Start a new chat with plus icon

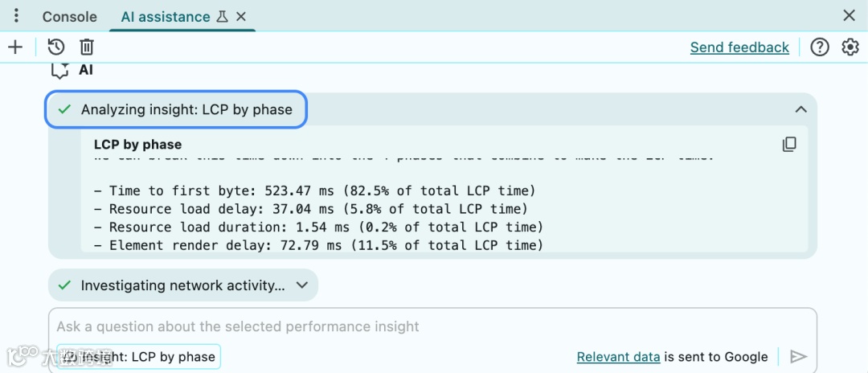click(x=15, y=47)
